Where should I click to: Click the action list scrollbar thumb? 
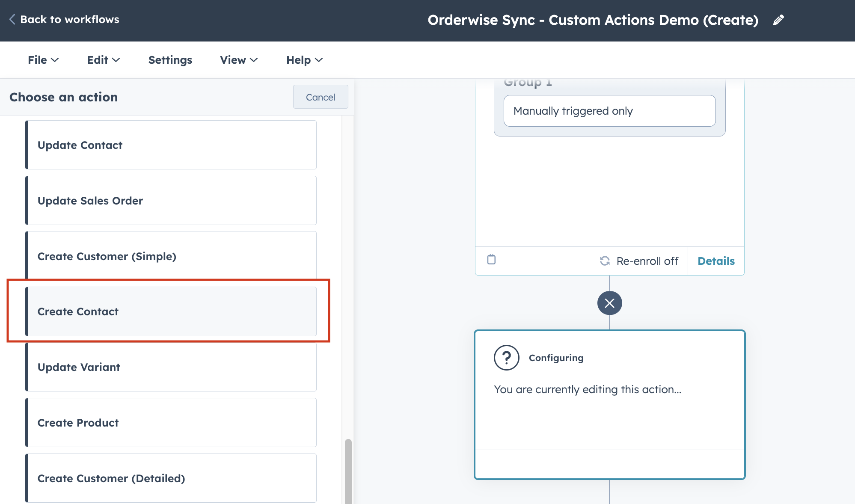click(x=348, y=471)
